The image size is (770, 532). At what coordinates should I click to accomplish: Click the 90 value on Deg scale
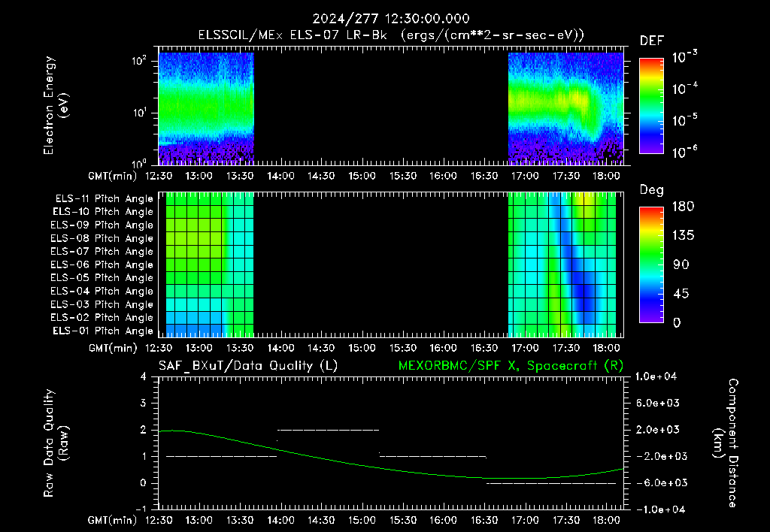click(681, 265)
